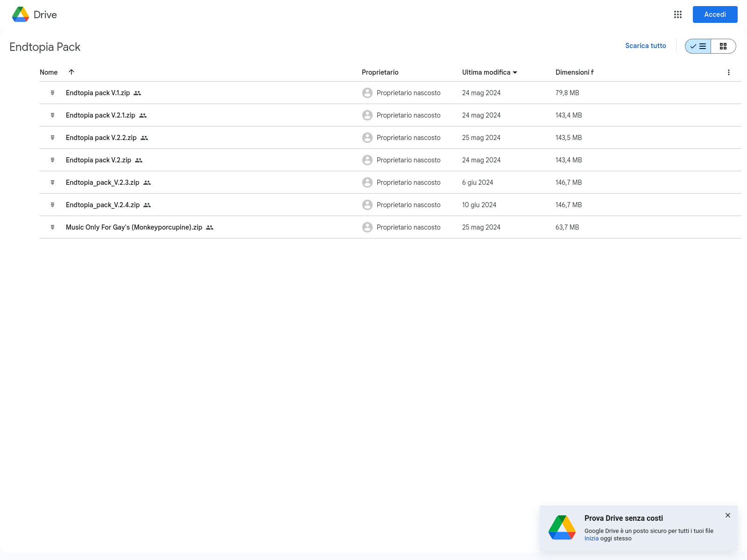Click owner avatar in Endtopia pack V.2.2.zip row

click(367, 138)
